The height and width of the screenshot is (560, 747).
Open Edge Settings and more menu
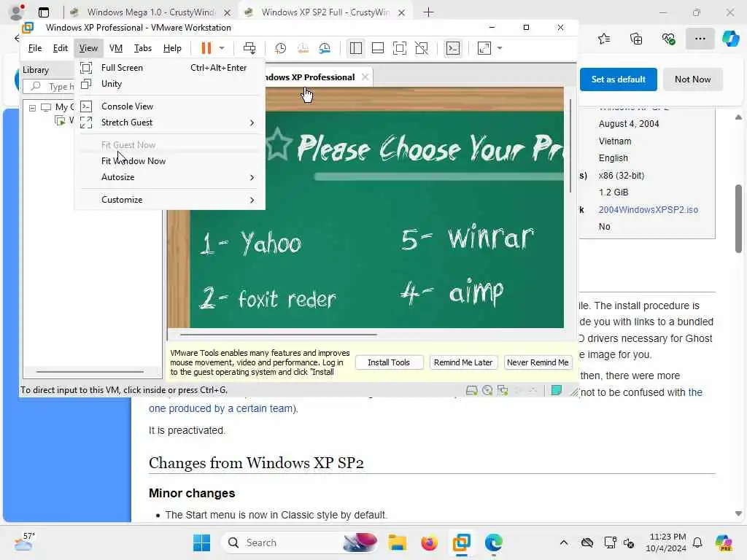[700, 39]
